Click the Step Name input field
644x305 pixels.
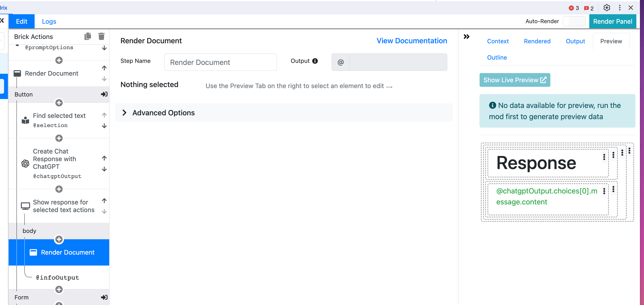[220, 62]
